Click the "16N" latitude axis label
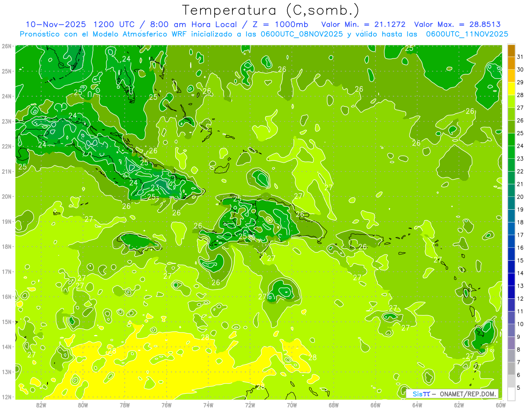 point(6,297)
